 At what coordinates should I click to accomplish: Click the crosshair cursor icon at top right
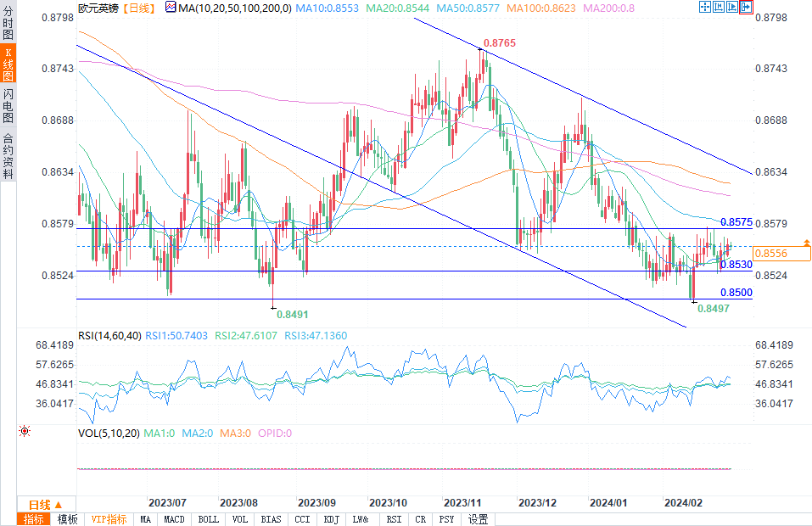click(705, 7)
